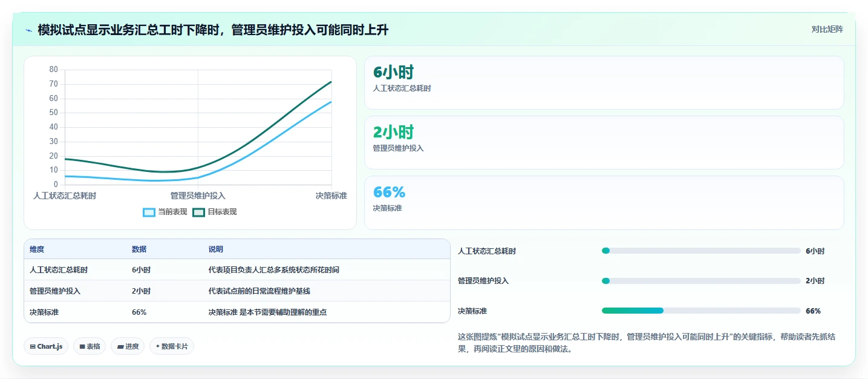Select the 数据卡片 tag chip
This screenshot has height=379, width=868.
(x=172, y=346)
